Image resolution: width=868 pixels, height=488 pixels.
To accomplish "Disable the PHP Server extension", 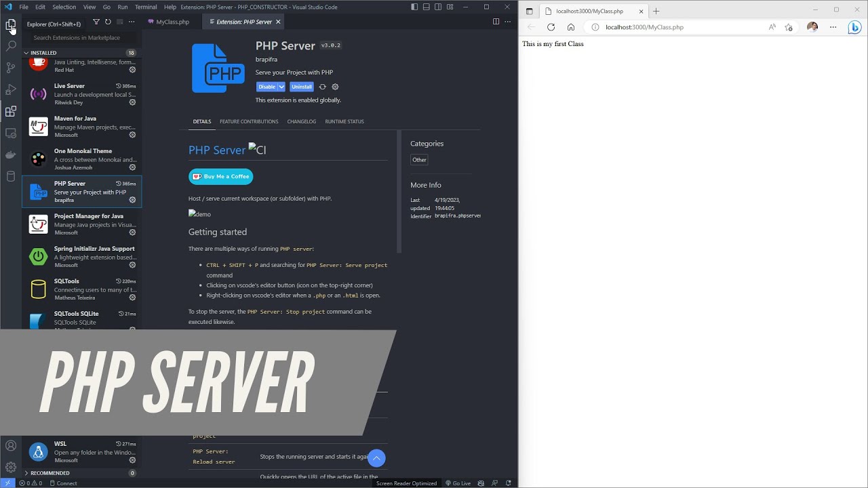I will 267,87.
